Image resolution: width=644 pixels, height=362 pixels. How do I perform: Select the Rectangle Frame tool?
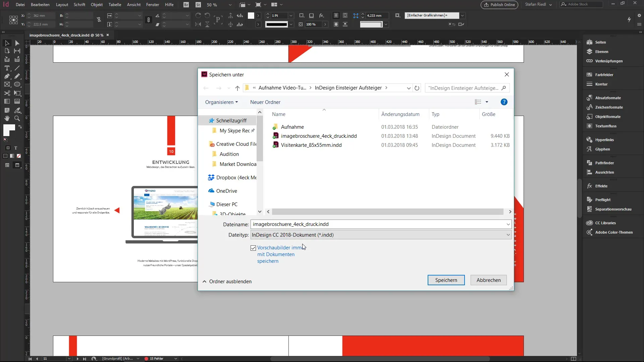[x=7, y=84]
